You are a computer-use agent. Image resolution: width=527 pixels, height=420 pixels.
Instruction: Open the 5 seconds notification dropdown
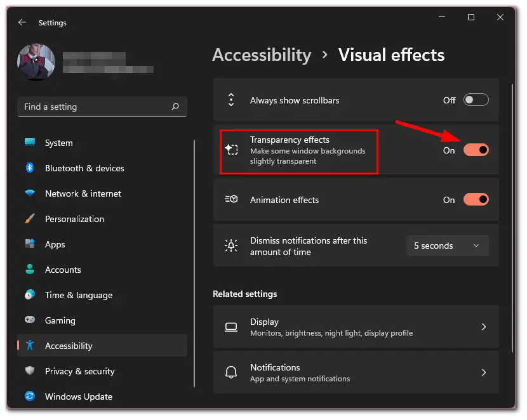[448, 246]
